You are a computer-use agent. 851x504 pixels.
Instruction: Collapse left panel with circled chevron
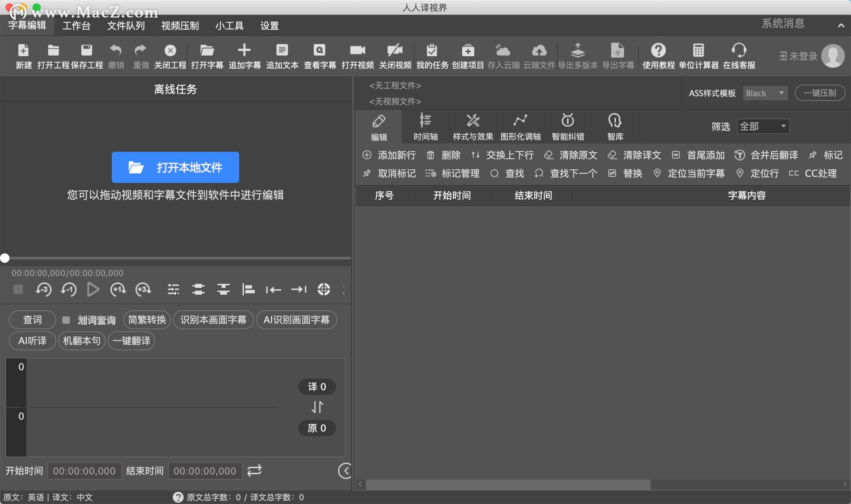[x=345, y=471]
